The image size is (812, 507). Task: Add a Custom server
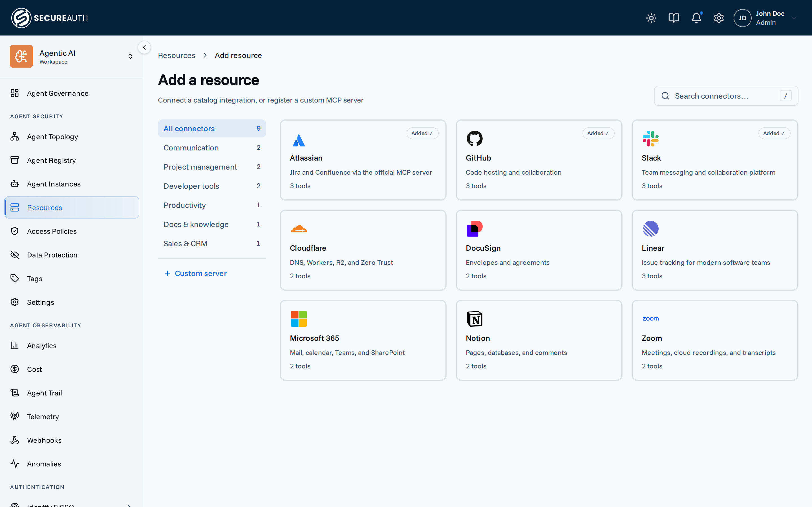(x=196, y=273)
